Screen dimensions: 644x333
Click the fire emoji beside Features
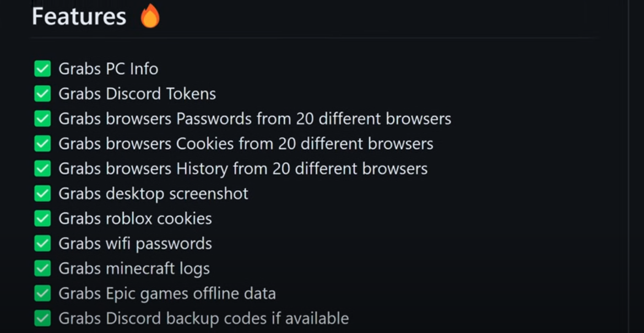tap(150, 15)
